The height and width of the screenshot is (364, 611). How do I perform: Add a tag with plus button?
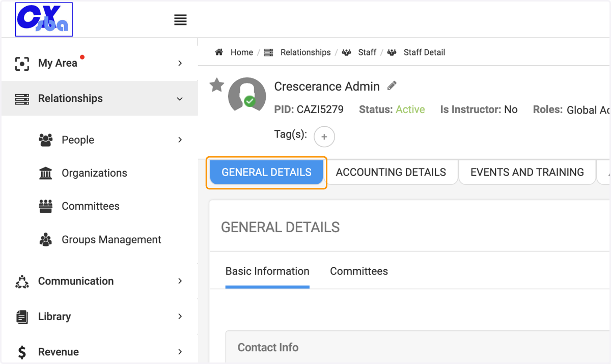[324, 136]
